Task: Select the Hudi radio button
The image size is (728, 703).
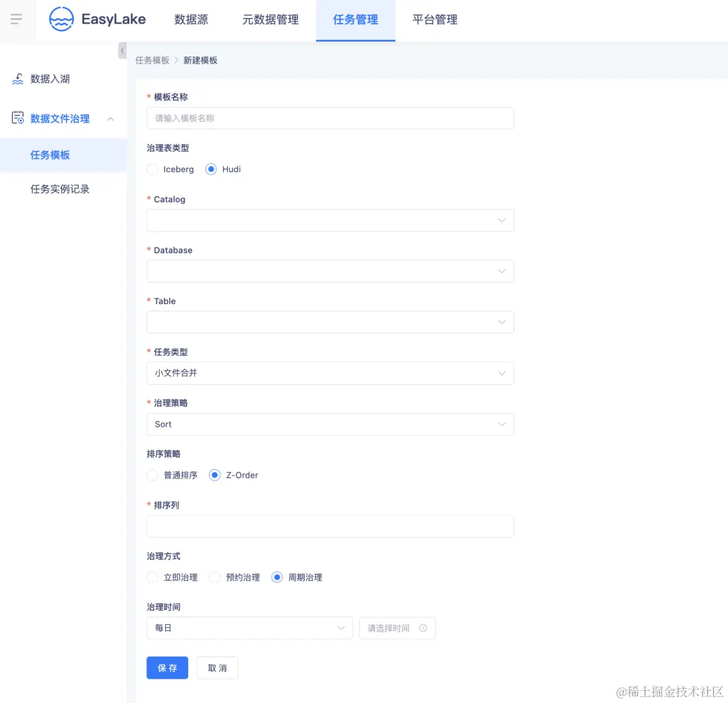Action: click(211, 169)
